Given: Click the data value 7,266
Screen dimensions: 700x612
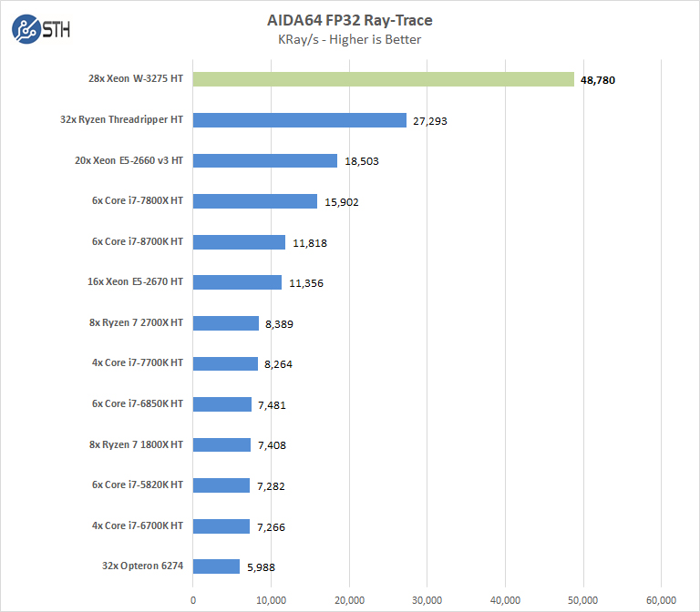Looking at the screenshot, I should 271,527.
